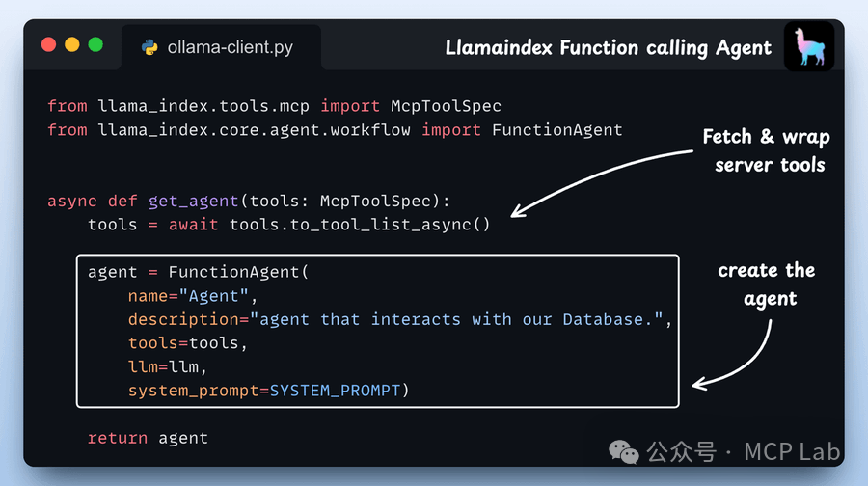Click the 'agent = FunctionAgent(' line
The height and width of the screenshot is (486, 868).
[x=198, y=272]
